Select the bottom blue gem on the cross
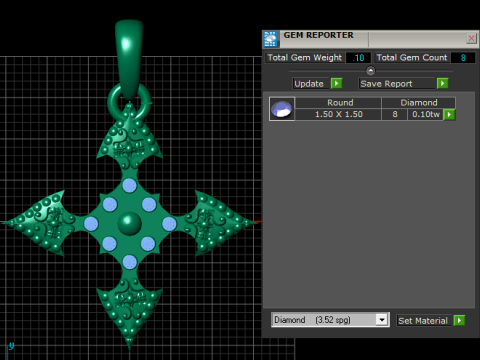This screenshot has width=480, height=360. 130,262
